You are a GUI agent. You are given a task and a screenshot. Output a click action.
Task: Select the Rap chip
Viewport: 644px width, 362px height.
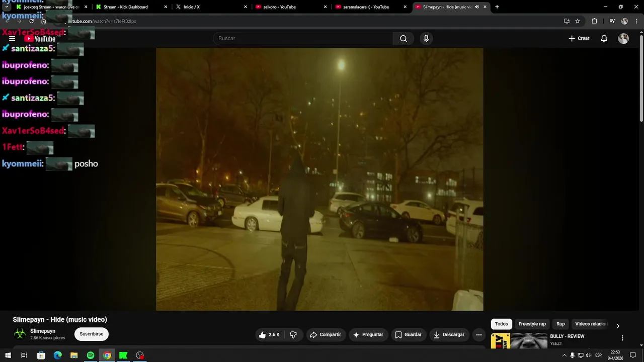point(560,324)
